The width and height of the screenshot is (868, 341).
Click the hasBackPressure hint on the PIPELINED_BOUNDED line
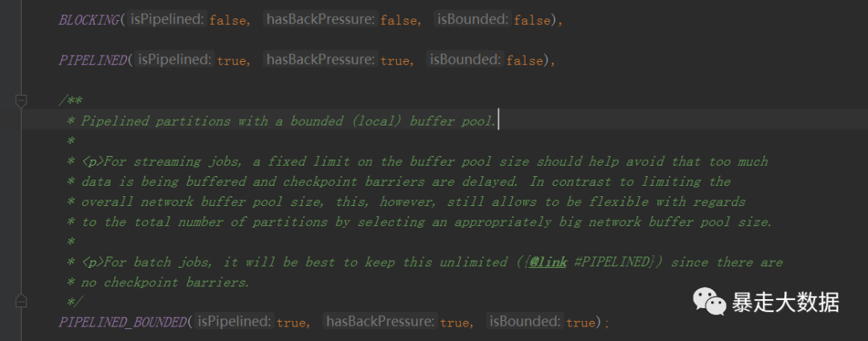379,322
